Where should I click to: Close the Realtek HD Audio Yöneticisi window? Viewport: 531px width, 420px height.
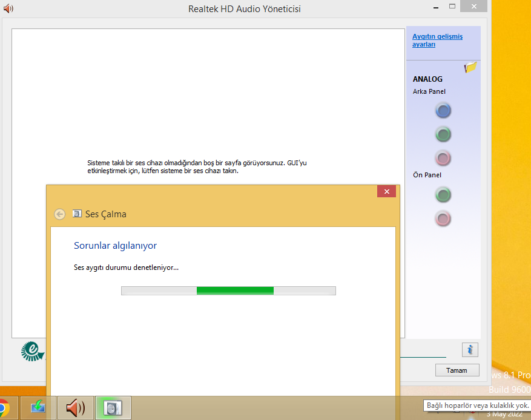point(473,6)
